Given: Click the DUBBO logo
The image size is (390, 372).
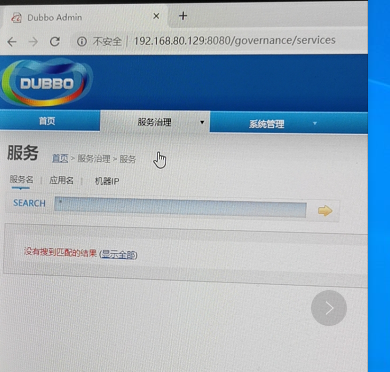Looking at the screenshot, I should (47, 83).
